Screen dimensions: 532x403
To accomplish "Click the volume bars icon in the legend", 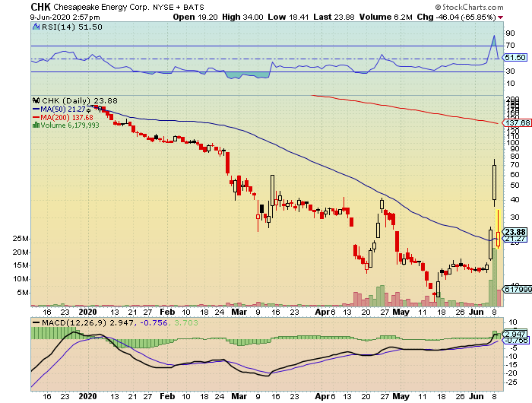I will coord(36,125).
